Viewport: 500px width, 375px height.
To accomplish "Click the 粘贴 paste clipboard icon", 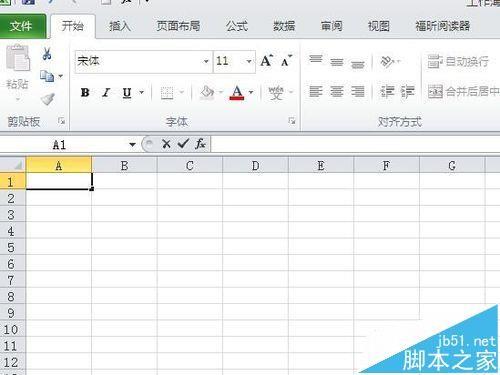I will click(18, 58).
